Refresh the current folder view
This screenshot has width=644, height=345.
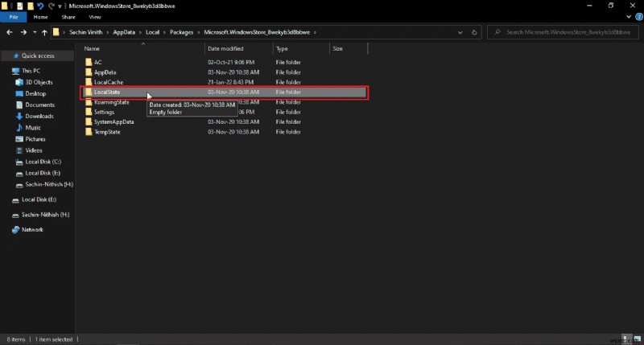click(x=474, y=32)
